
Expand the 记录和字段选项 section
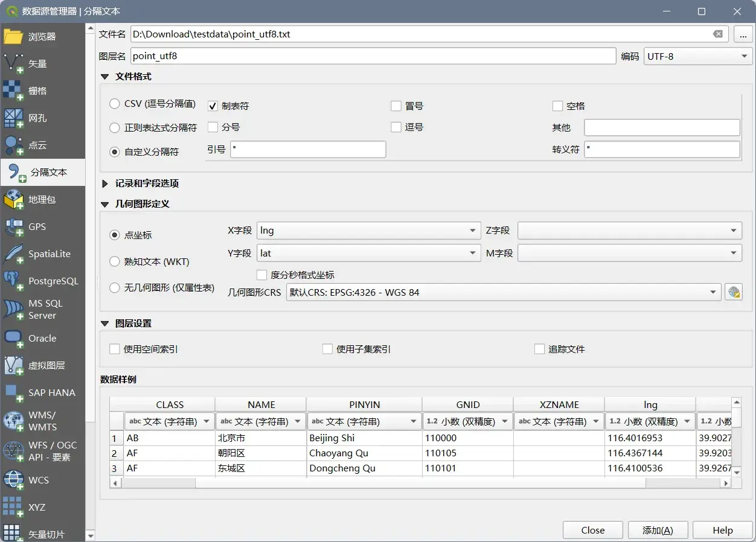pyautogui.click(x=104, y=183)
